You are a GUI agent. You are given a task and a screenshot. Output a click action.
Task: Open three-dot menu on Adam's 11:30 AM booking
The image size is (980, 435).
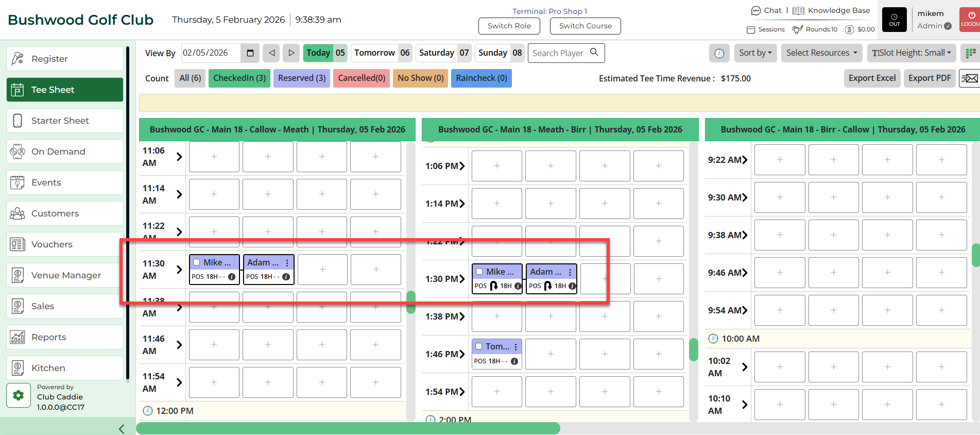[x=287, y=263]
